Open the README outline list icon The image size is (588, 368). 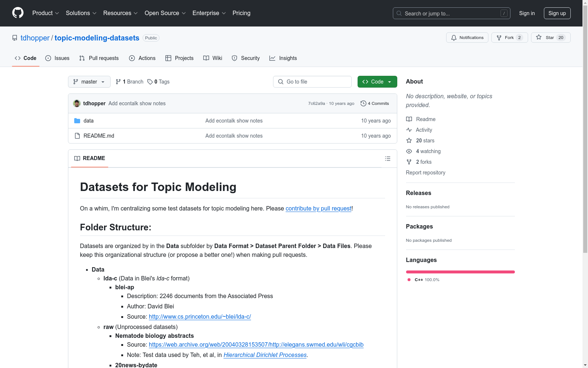(x=388, y=159)
